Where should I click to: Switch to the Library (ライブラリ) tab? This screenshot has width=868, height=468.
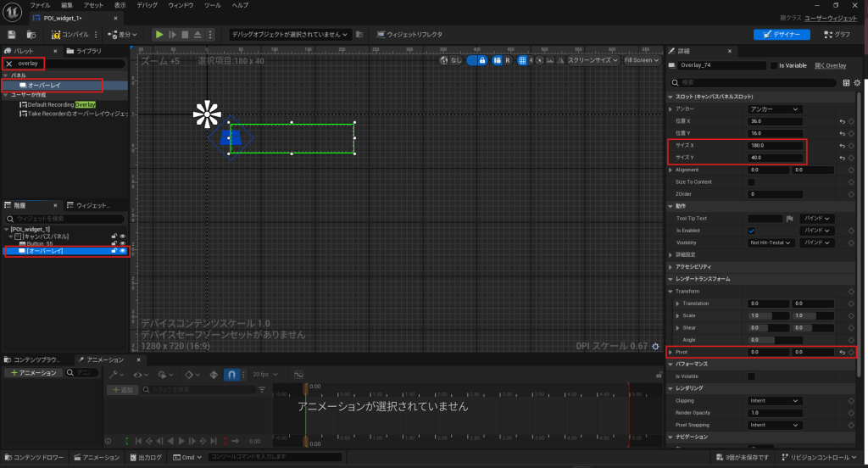tap(87, 51)
